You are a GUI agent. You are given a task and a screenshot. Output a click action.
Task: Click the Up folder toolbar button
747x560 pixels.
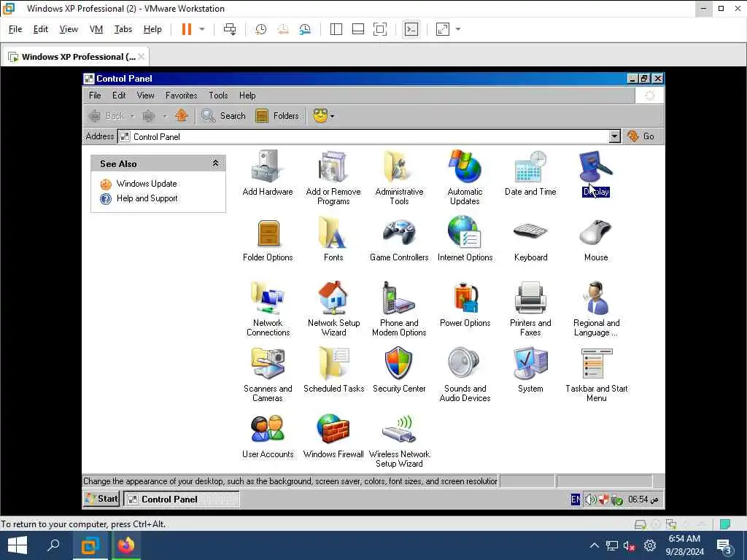tap(182, 116)
